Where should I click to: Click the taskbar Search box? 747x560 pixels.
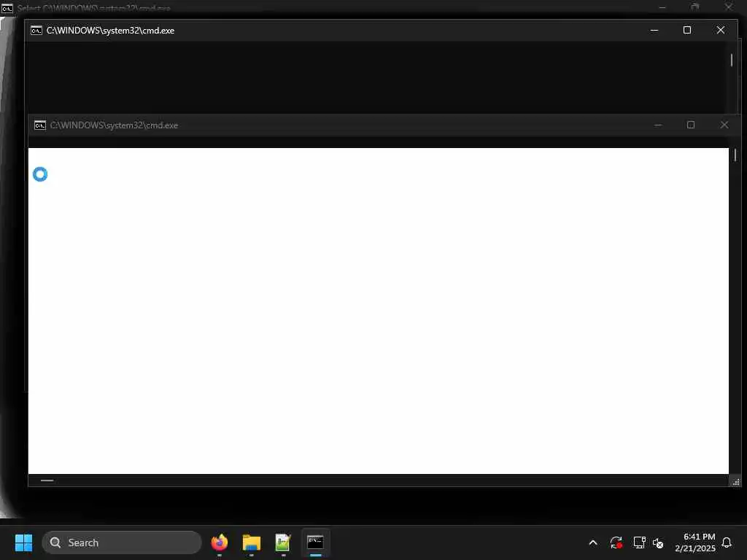[122, 542]
